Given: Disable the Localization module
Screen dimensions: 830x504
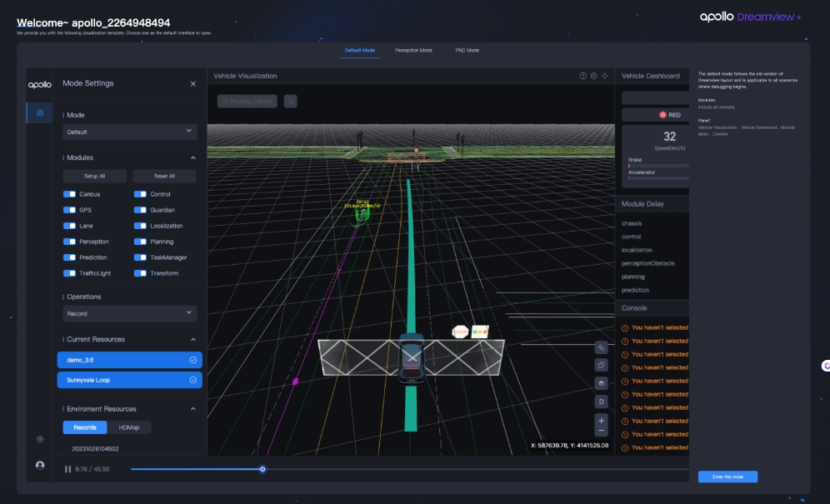Looking at the screenshot, I should 140,226.
